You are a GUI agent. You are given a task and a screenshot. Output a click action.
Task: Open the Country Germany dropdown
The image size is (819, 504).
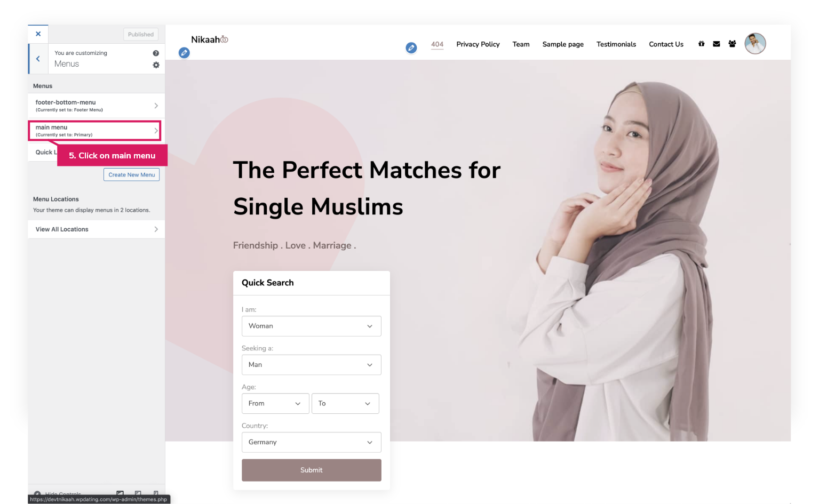click(x=311, y=442)
